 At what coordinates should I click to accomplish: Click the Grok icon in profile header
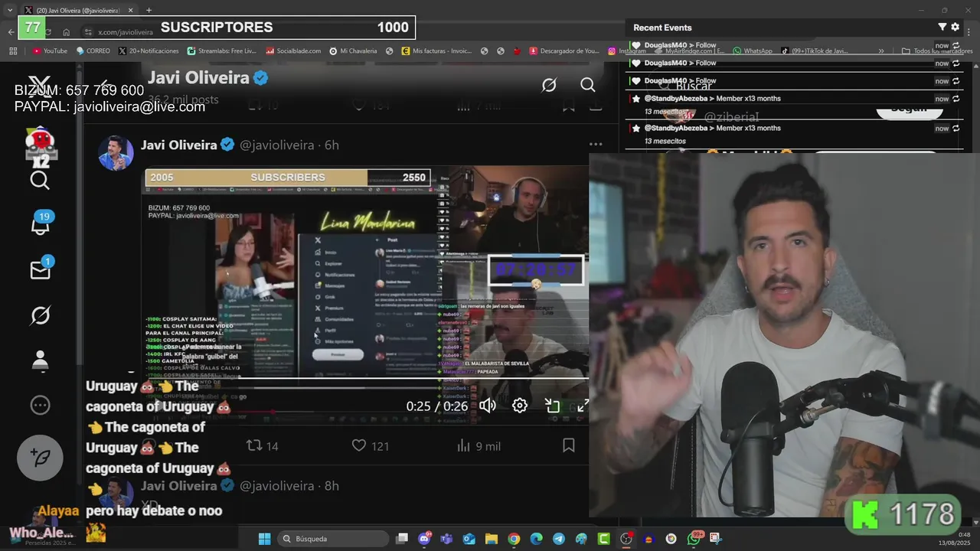(549, 85)
